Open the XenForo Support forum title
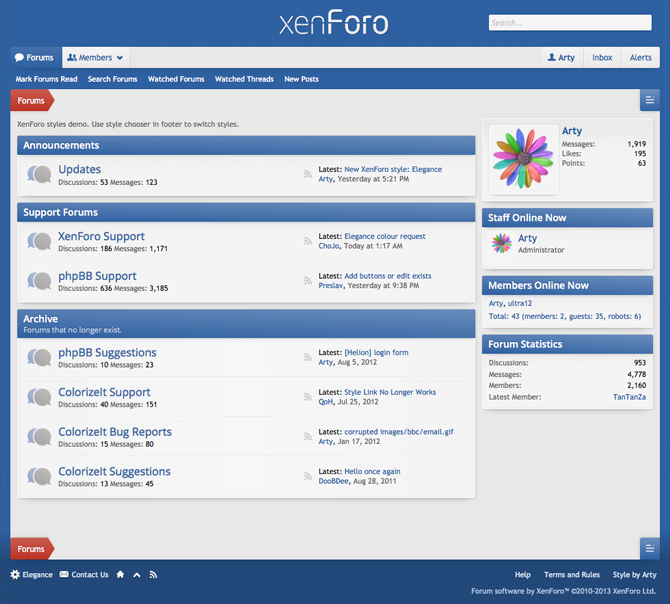The image size is (670, 604). (101, 236)
